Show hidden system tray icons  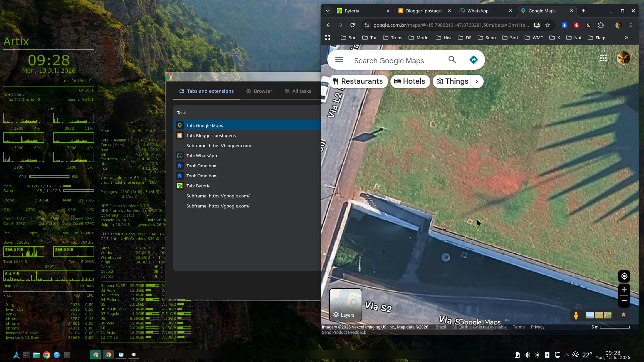[567, 355]
